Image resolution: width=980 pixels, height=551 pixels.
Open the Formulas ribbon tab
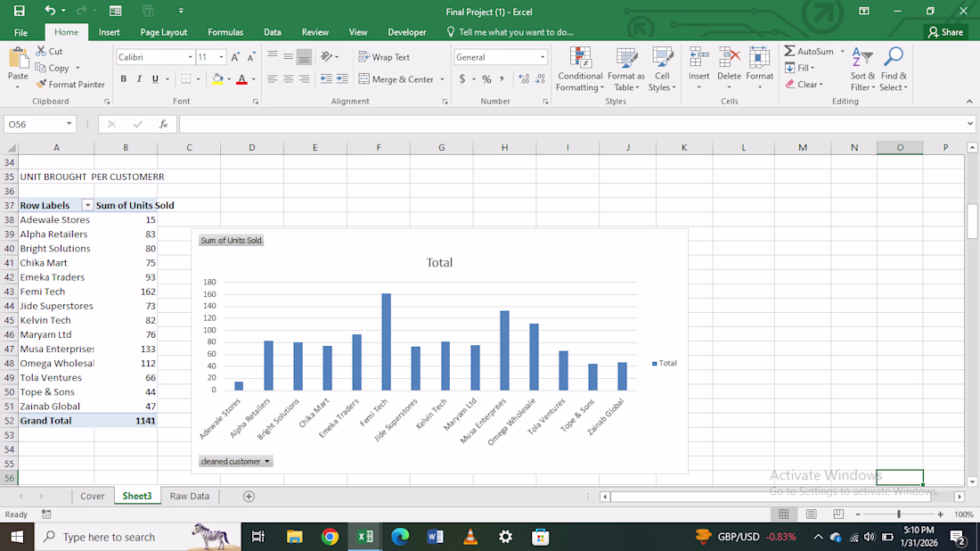(x=225, y=32)
